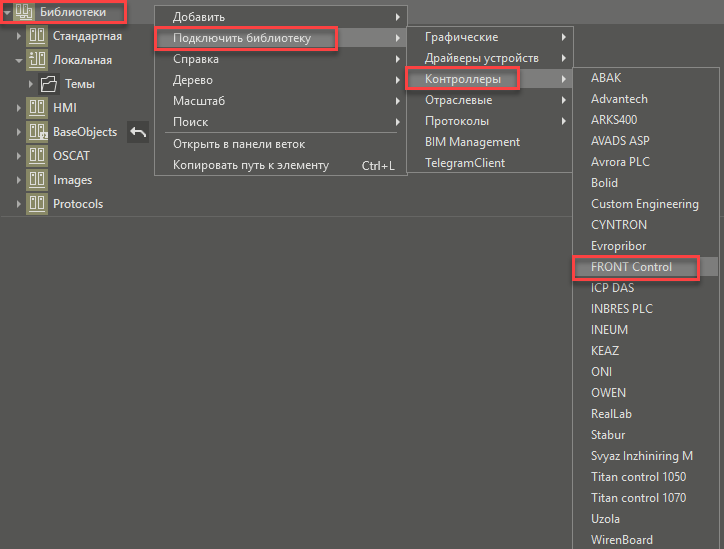Screen dimensions: 724x549
Task: Connect the TelegramClient library
Action: [489, 163]
